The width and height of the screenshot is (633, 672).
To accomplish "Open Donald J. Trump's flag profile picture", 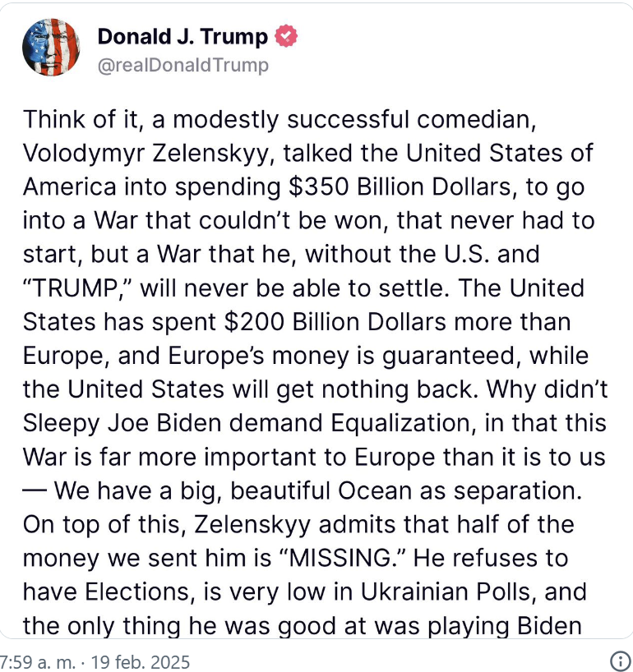I will [x=51, y=47].
